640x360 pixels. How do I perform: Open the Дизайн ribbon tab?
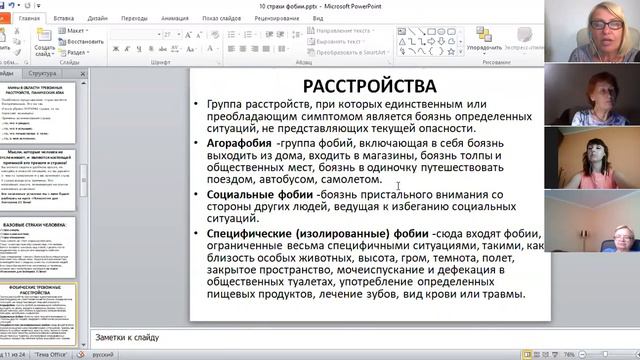click(98, 18)
